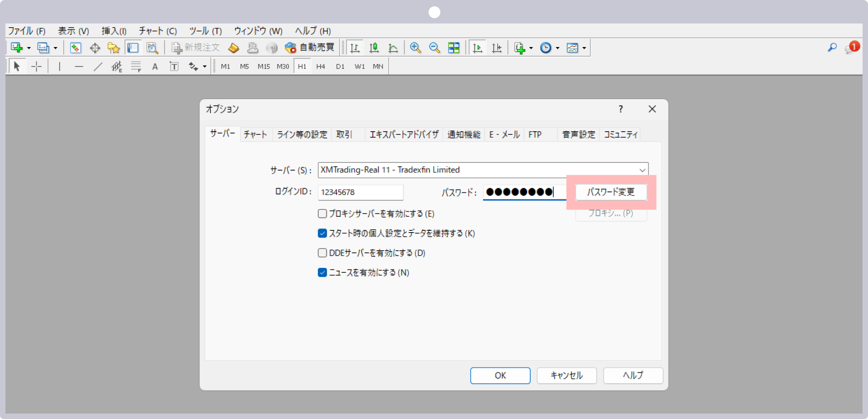868x419 pixels.
Task: Switch to the チャート options tab
Action: [255, 134]
